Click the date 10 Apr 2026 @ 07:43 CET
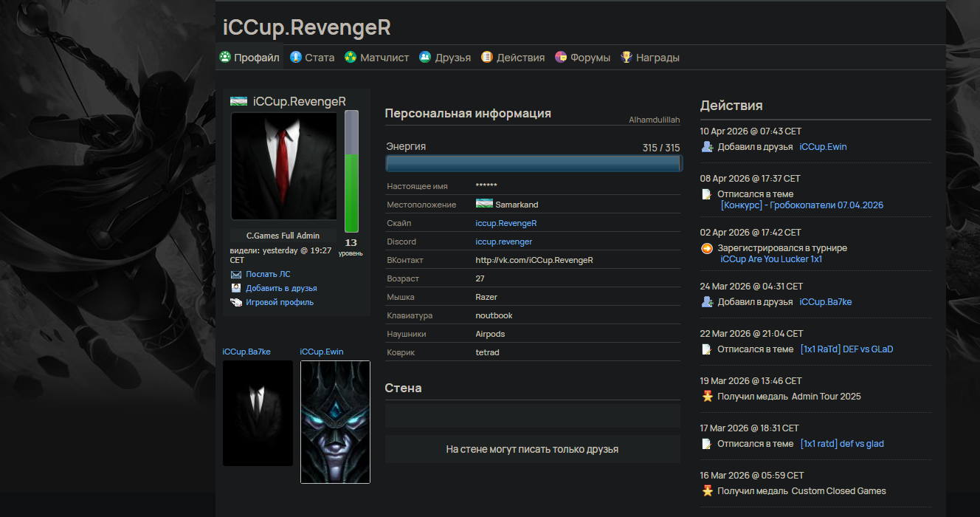980x517 pixels. 750,131
